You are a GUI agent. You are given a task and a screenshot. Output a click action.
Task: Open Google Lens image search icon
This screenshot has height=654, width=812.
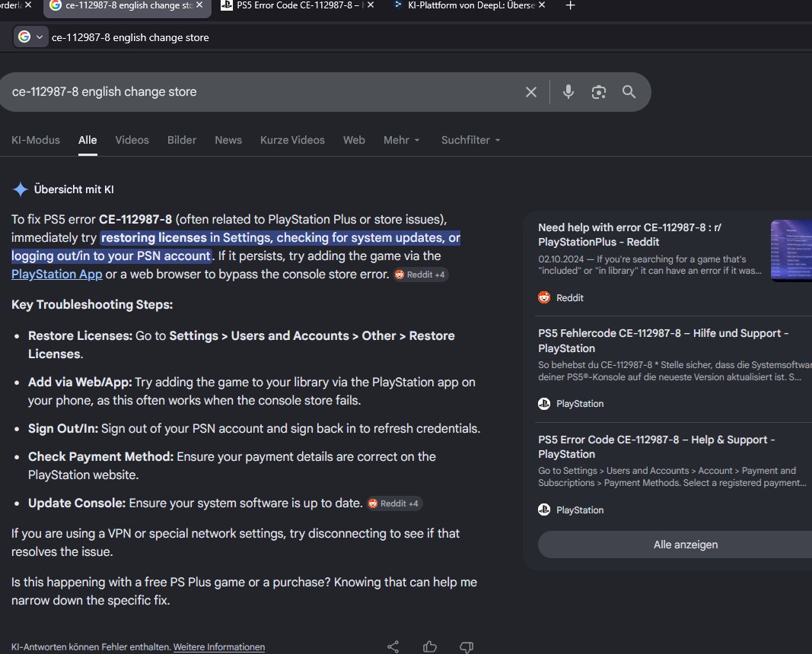(x=599, y=92)
